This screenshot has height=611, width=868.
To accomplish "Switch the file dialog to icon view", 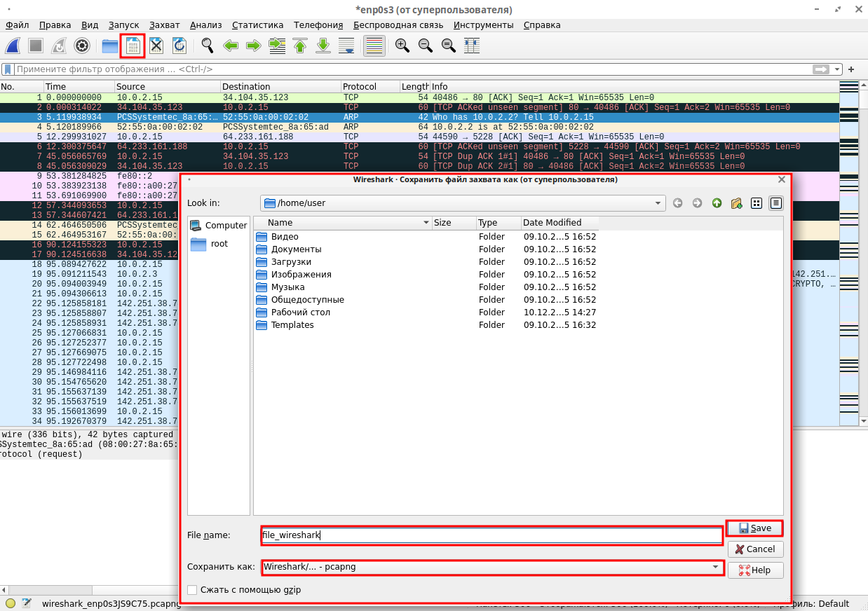I will (757, 203).
